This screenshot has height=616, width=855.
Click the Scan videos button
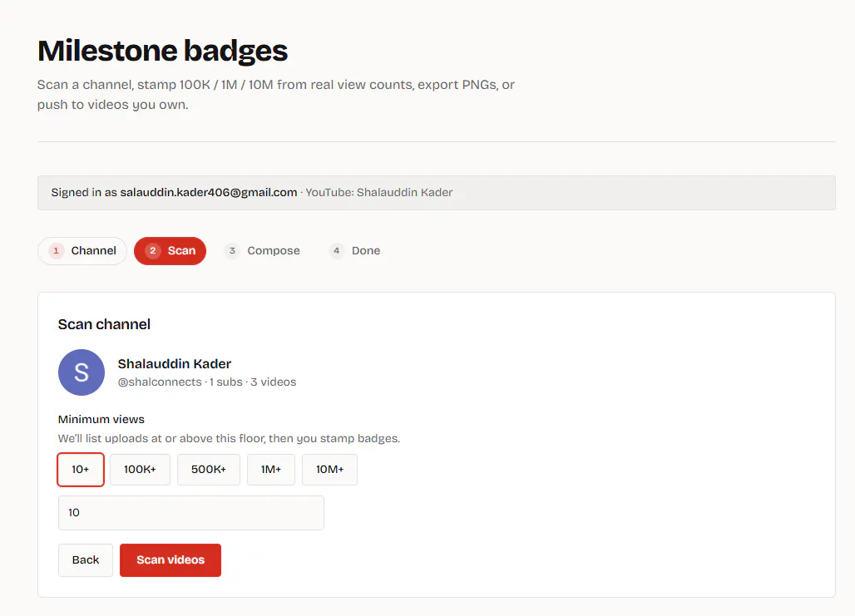click(171, 559)
